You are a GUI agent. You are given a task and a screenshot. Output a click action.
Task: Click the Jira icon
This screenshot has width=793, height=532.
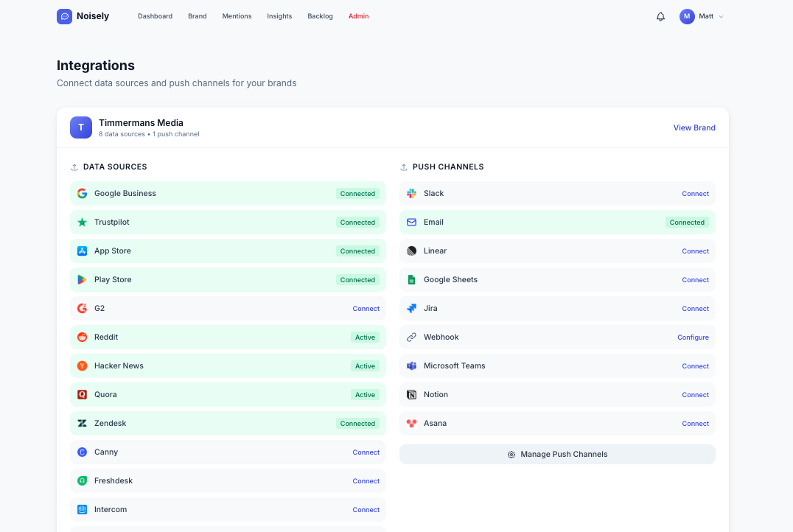coord(412,309)
